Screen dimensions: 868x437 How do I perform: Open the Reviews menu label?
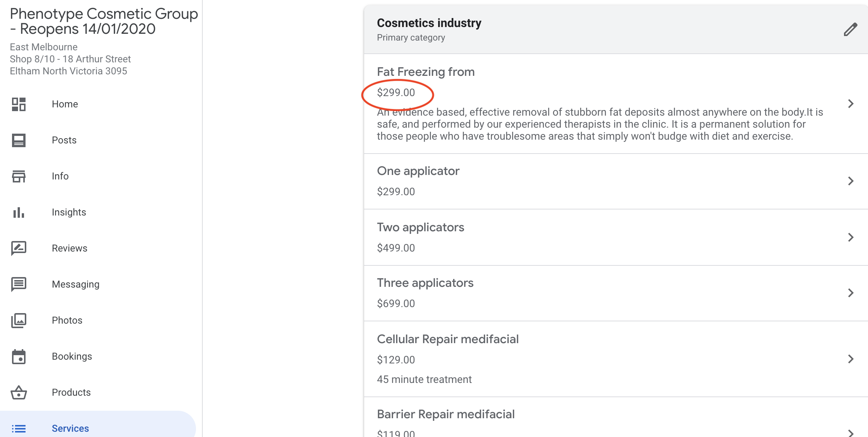[x=69, y=248]
